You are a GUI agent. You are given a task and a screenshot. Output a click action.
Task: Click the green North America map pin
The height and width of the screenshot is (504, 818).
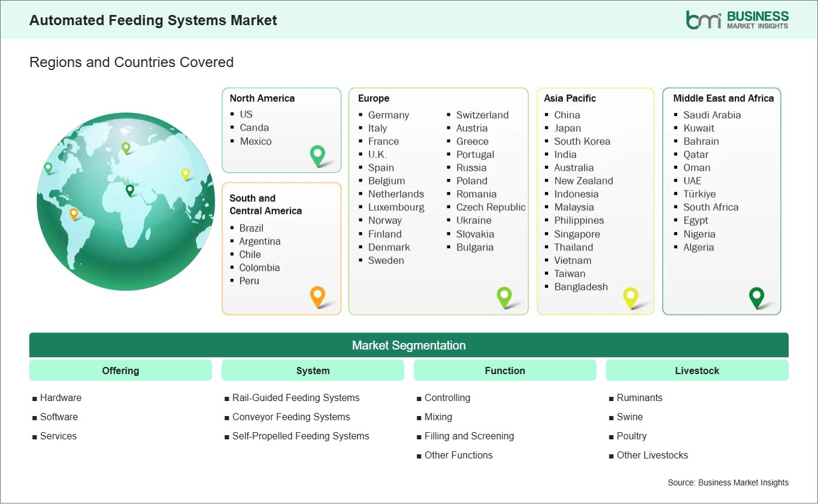[317, 156]
